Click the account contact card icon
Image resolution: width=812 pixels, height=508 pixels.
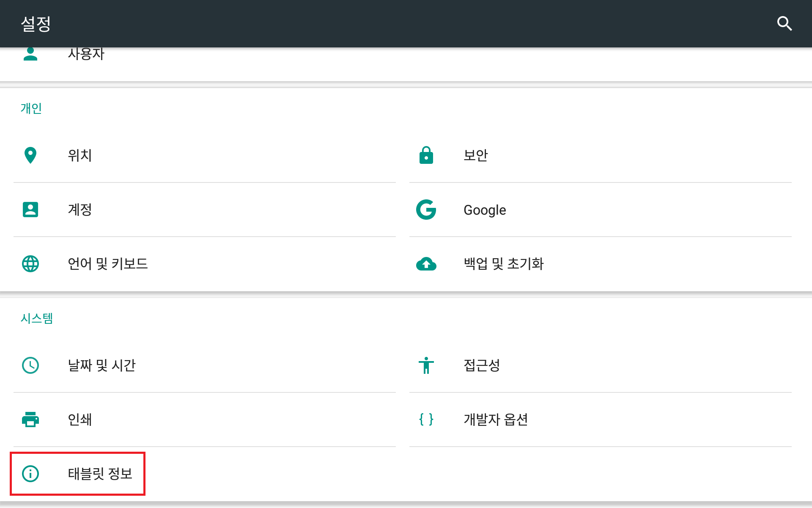pos(30,210)
